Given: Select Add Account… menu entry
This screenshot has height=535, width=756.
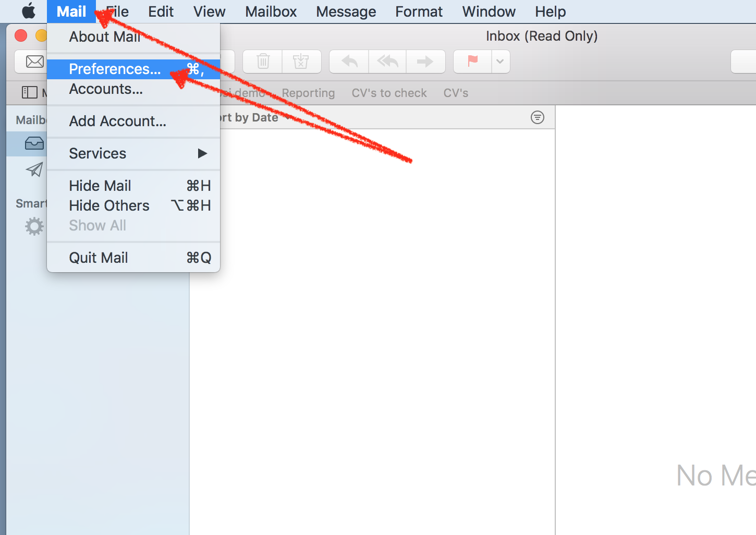Looking at the screenshot, I should (x=133, y=121).
